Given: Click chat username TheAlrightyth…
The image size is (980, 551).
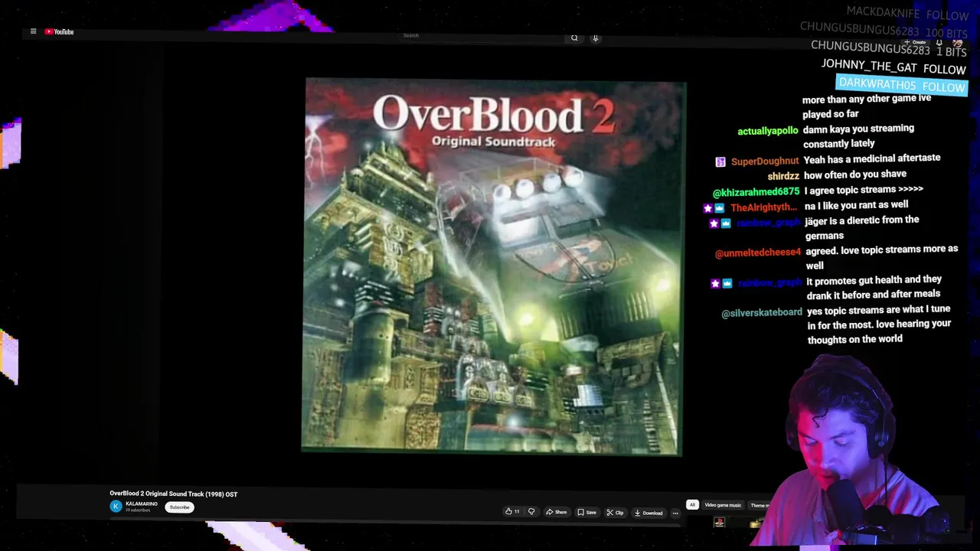Looking at the screenshot, I should tap(763, 207).
